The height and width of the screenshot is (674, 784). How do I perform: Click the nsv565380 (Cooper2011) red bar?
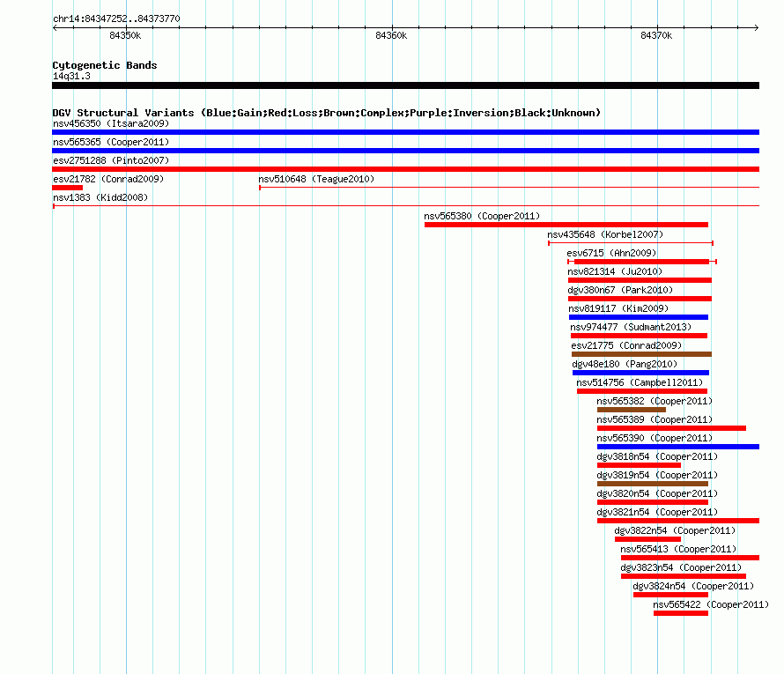[x=566, y=225]
